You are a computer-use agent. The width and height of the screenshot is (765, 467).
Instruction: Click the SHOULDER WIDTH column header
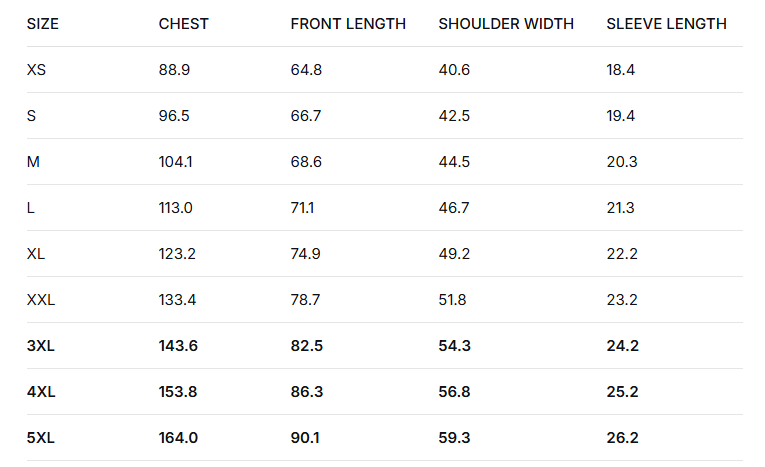[506, 24]
